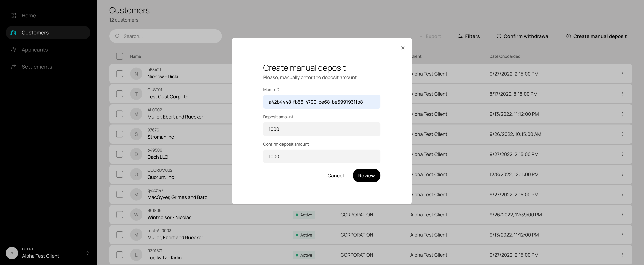Click Cancel in the deposit dialog
Image resolution: width=644 pixels, height=265 pixels.
[x=335, y=175]
